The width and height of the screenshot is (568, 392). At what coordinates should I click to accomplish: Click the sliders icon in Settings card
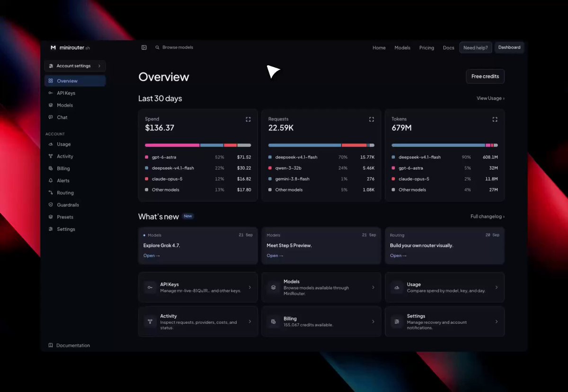(x=397, y=322)
